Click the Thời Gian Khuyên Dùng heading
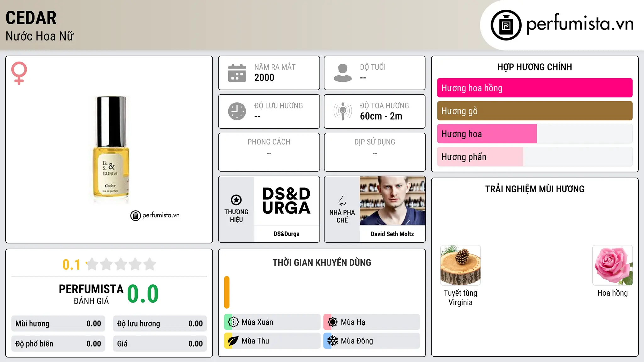Viewport: 644px width, 362px height. click(x=322, y=262)
